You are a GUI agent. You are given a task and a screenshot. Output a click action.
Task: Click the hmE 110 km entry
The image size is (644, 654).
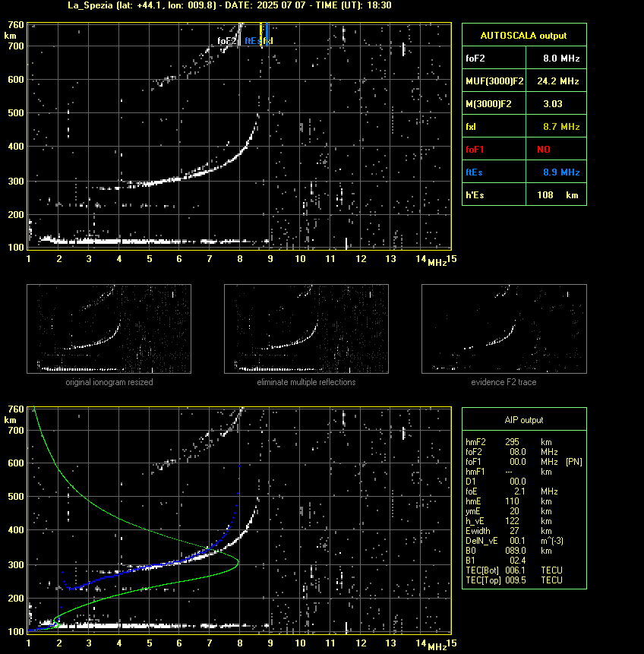509,502
